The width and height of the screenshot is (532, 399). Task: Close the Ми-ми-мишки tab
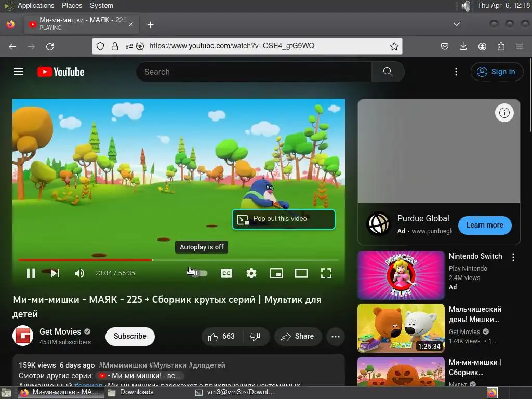pyautogui.click(x=131, y=24)
